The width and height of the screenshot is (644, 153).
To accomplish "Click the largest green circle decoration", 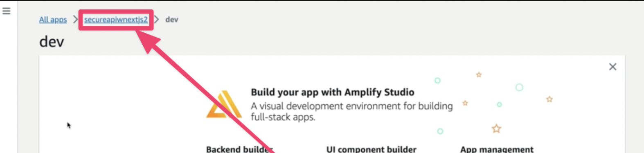I will click(x=519, y=87).
